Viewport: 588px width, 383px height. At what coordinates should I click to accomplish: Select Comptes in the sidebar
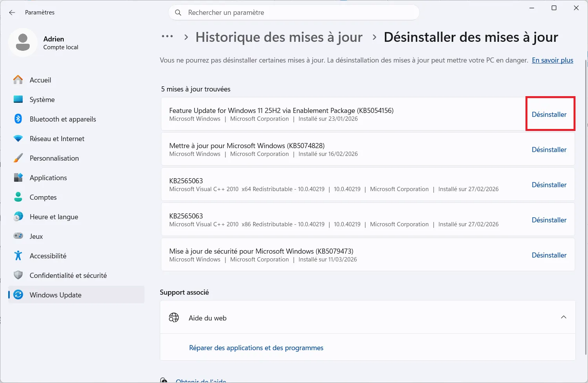click(x=43, y=197)
